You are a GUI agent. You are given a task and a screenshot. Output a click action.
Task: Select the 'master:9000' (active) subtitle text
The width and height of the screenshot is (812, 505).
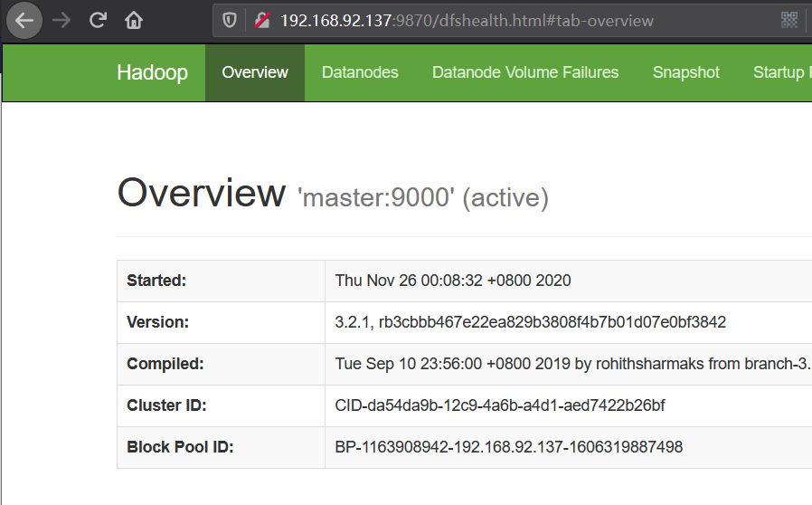tap(422, 197)
